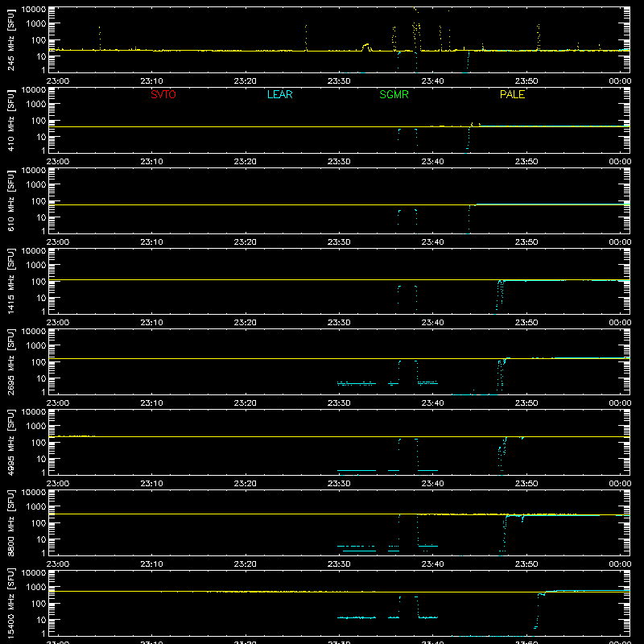The height and width of the screenshot is (644, 644).
Task: Click the 1000 y-axis value on 410 MHz plot
Action: [36, 105]
